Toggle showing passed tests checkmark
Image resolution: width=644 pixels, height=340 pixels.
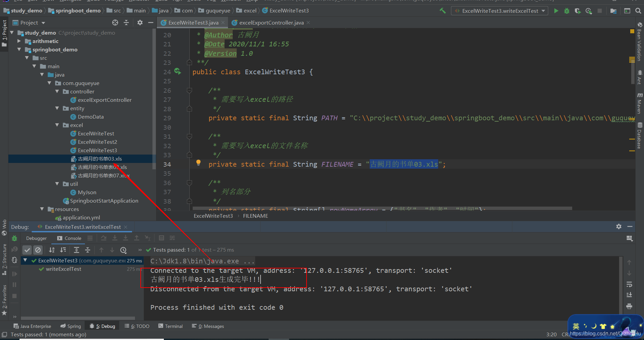(x=27, y=250)
